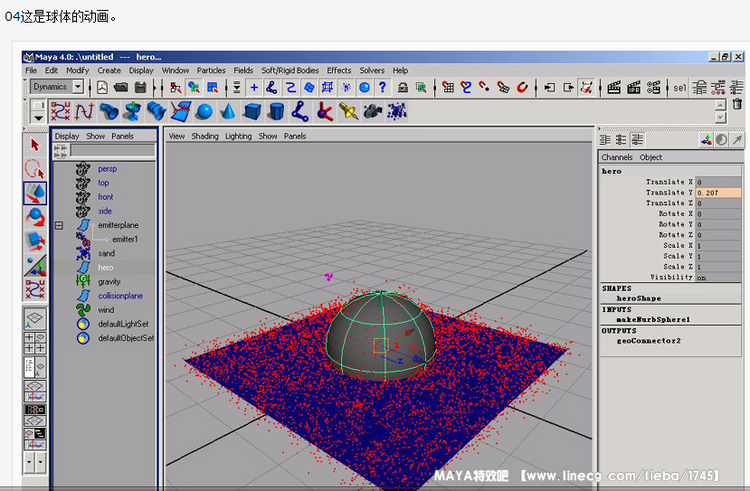The image size is (750, 491).
Task: Save scene with the floppy disk icon
Action: [140, 87]
